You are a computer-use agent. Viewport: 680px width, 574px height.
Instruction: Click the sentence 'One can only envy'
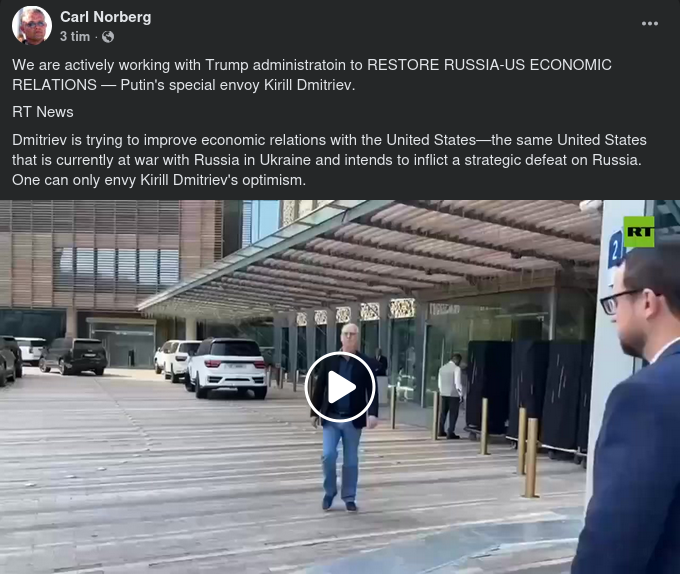coord(159,180)
